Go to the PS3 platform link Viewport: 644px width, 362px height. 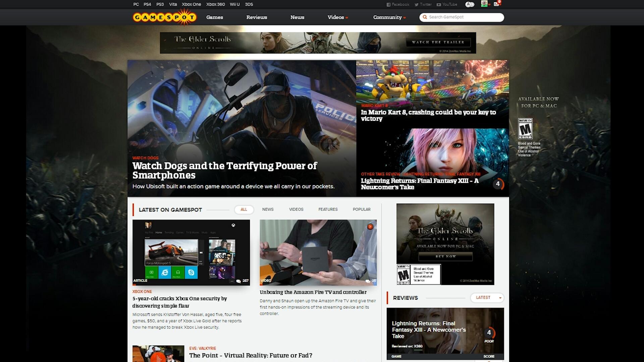point(160,4)
